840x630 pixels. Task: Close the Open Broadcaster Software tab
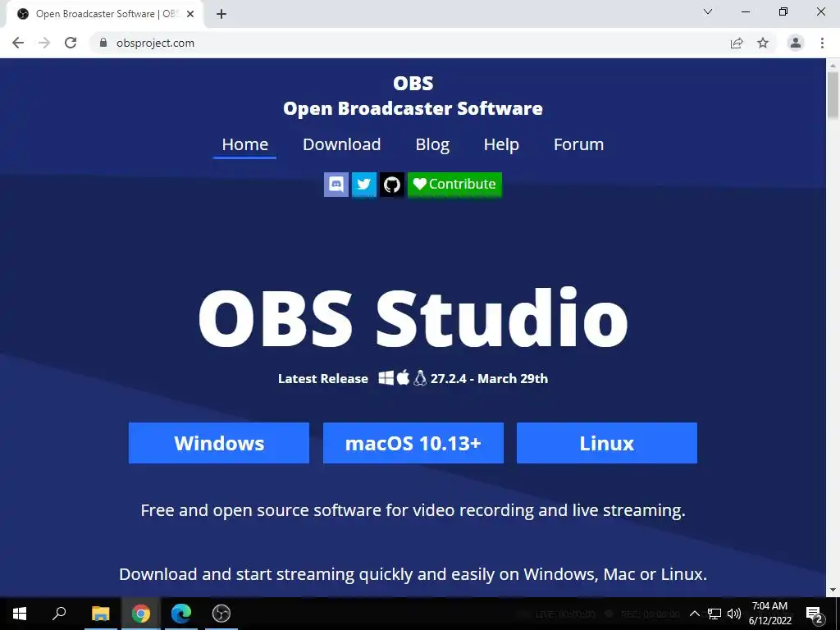point(190,14)
